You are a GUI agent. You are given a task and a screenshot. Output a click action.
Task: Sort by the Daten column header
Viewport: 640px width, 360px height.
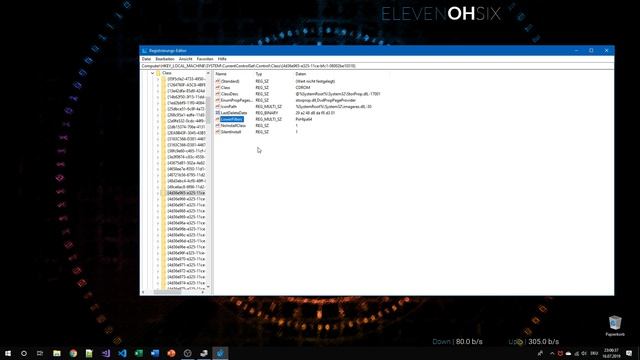click(x=301, y=74)
